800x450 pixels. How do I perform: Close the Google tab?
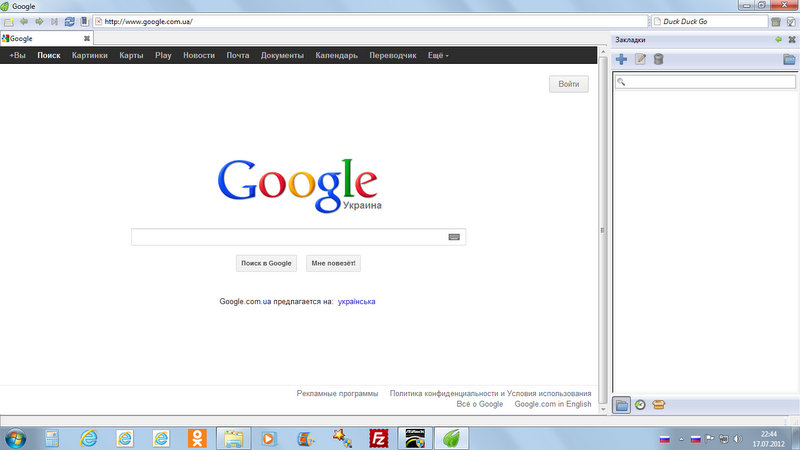87,38
